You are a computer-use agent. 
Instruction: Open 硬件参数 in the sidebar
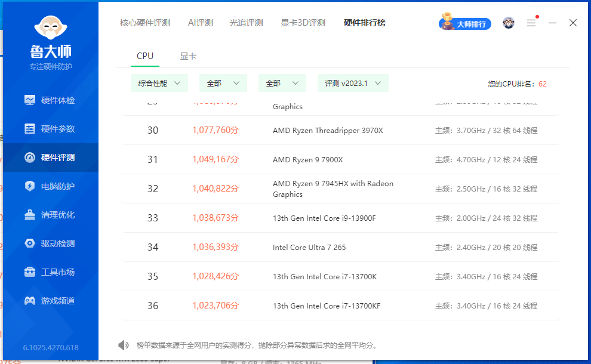(51, 129)
